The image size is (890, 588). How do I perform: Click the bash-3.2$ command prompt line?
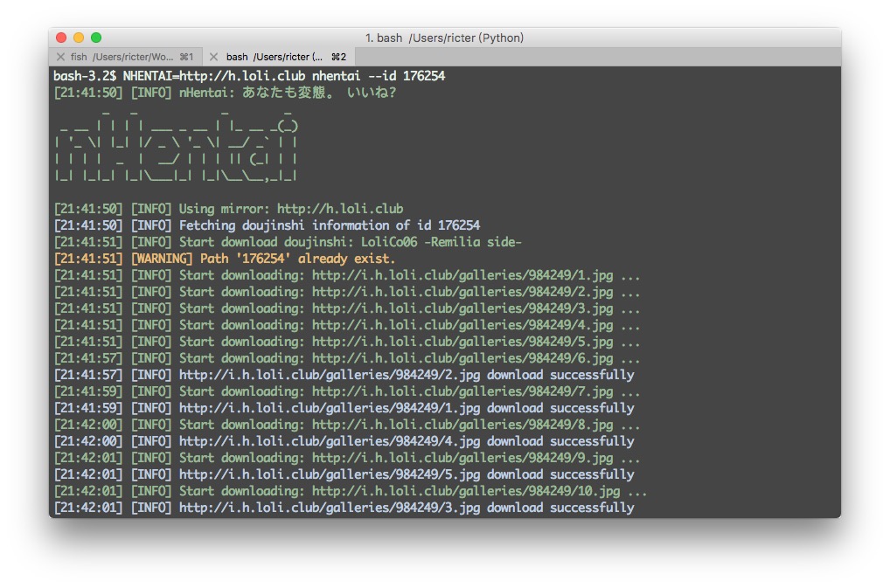249,76
